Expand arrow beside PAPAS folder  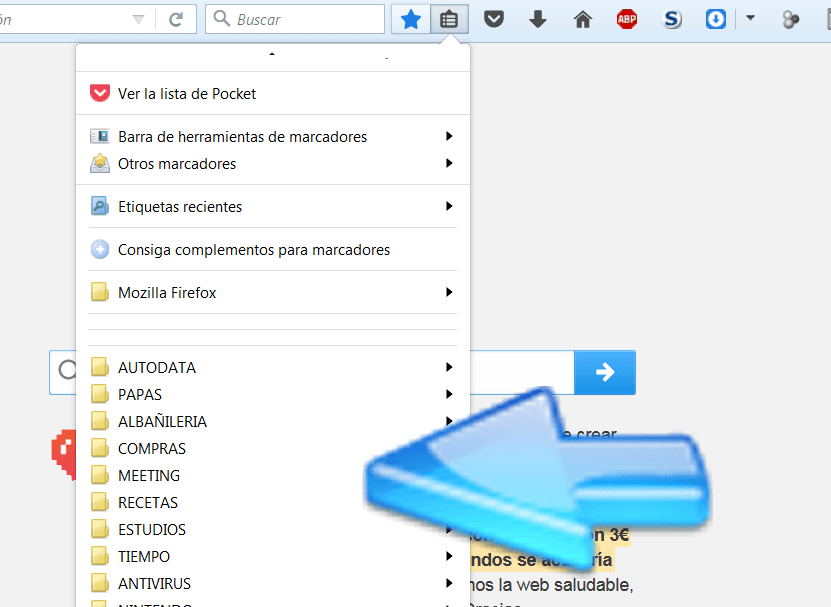(449, 394)
